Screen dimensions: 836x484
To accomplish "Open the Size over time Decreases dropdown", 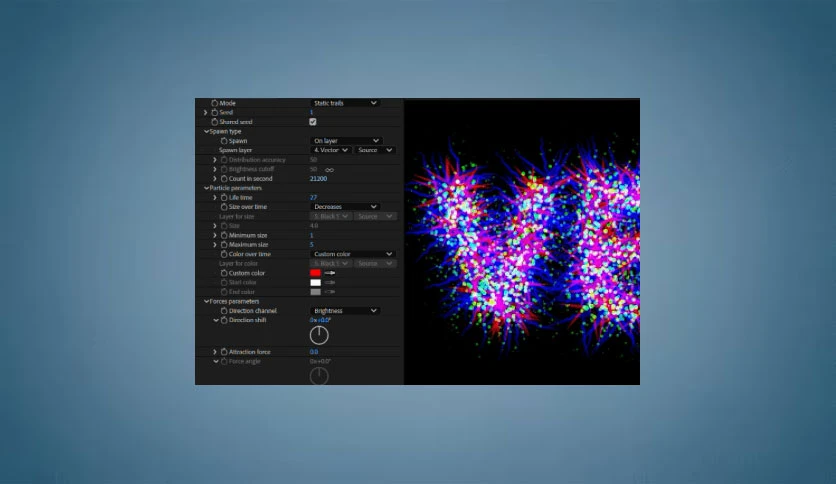I will tap(345, 207).
